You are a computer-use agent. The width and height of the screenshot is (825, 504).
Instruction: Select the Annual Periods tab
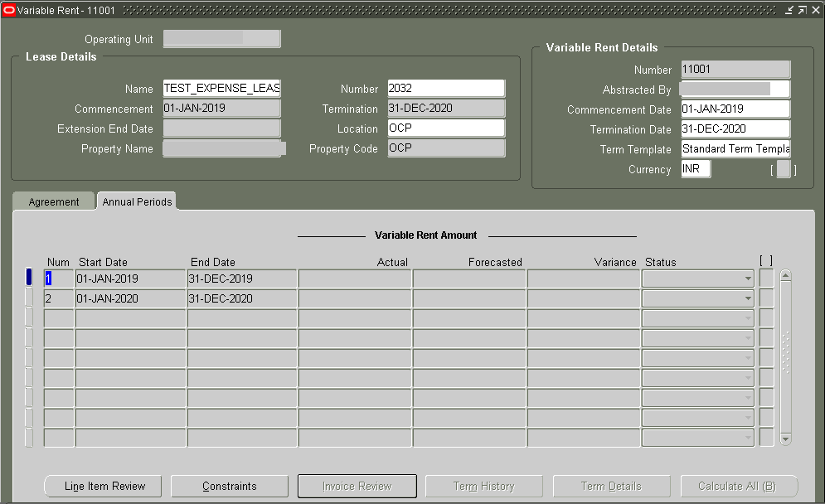tap(136, 201)
